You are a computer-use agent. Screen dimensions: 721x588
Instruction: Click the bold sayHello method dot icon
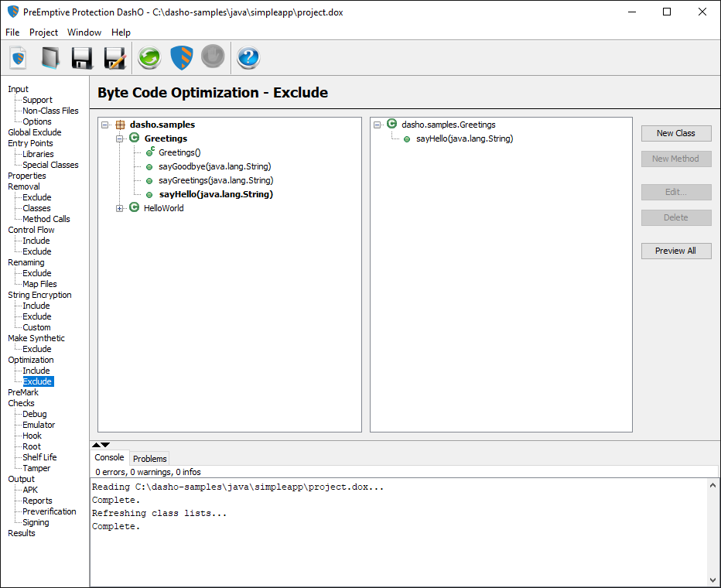[x=149, y=195]
